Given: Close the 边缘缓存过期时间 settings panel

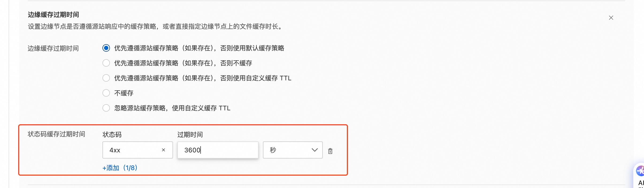Looking at the screenshot, I should pos(611,18).
